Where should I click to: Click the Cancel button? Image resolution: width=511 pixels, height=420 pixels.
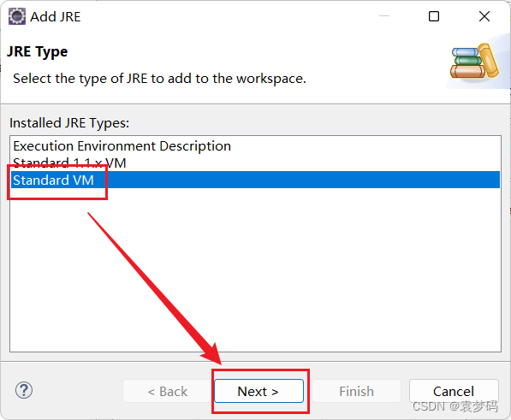pos(454,391)
